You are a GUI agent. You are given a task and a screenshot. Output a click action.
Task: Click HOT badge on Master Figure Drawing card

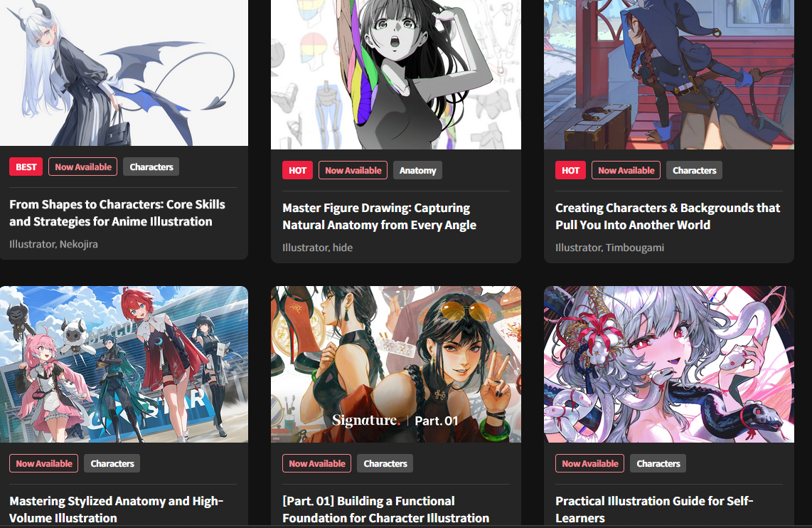click(297, 171)
